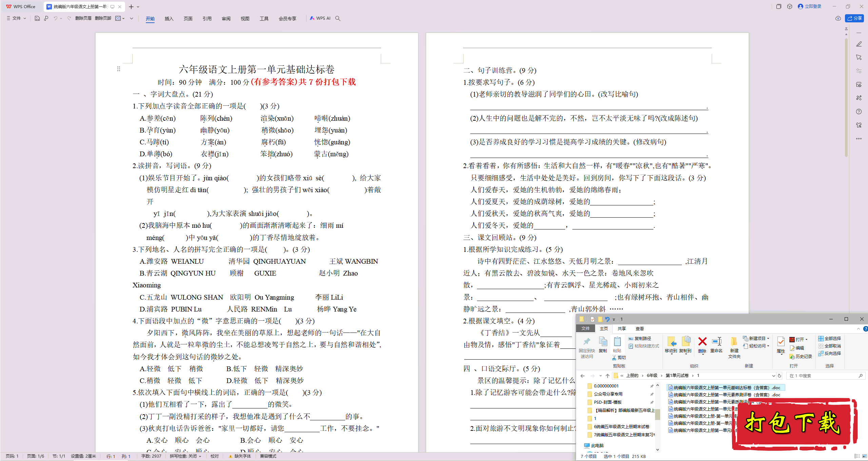Switch Explorer to large icons view
The width and height of the screenshot is (868, 461).
pos(864,456)
